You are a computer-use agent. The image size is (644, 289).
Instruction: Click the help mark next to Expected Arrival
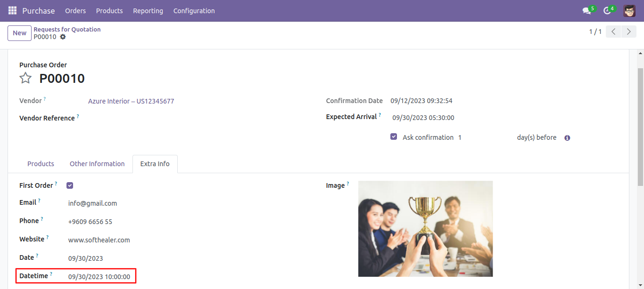point(380,115)
